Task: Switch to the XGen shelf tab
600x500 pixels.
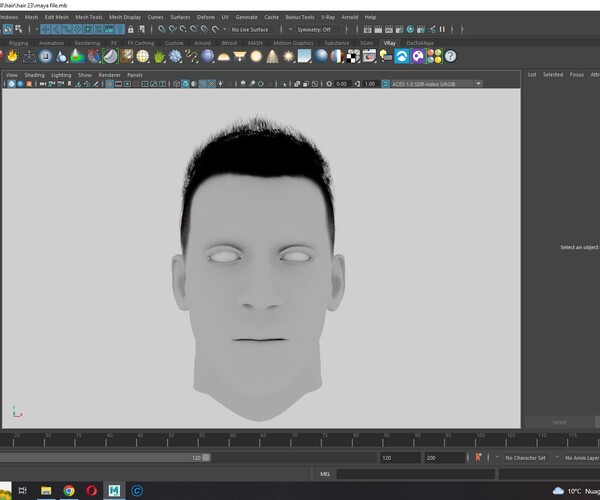Action: click(x=366, y=43)
